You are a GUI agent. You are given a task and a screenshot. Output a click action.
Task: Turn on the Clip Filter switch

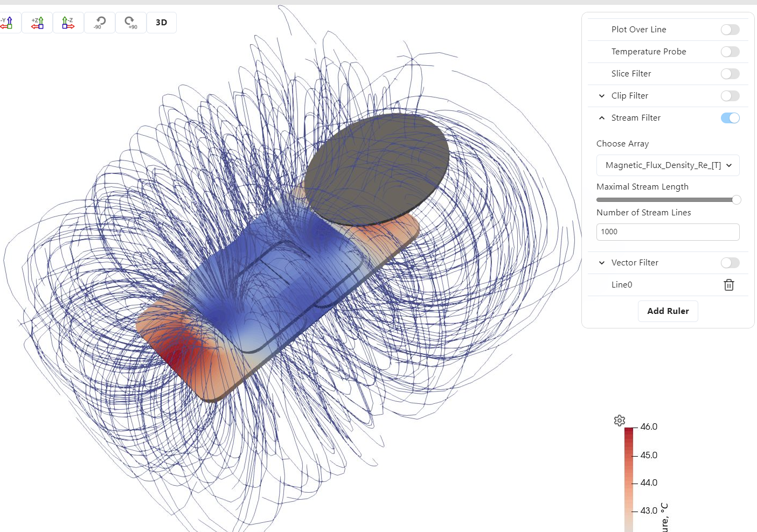click(x=730, y=96)
